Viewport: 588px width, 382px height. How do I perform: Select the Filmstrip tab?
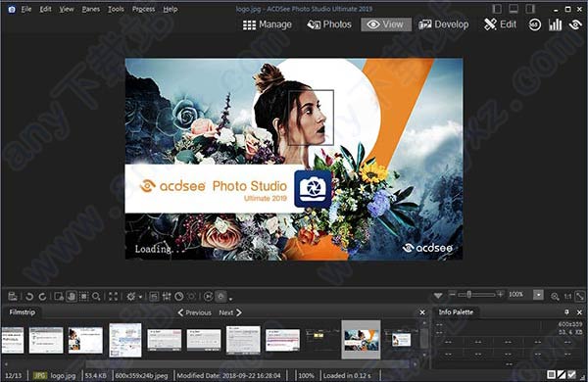point(23,312)
